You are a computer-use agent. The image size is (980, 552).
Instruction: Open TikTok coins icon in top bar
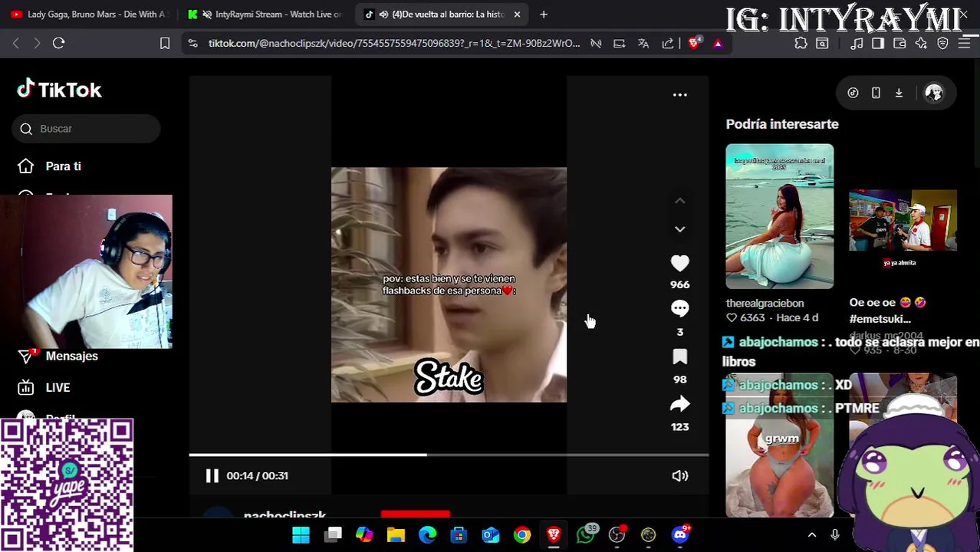coord(853,93)
